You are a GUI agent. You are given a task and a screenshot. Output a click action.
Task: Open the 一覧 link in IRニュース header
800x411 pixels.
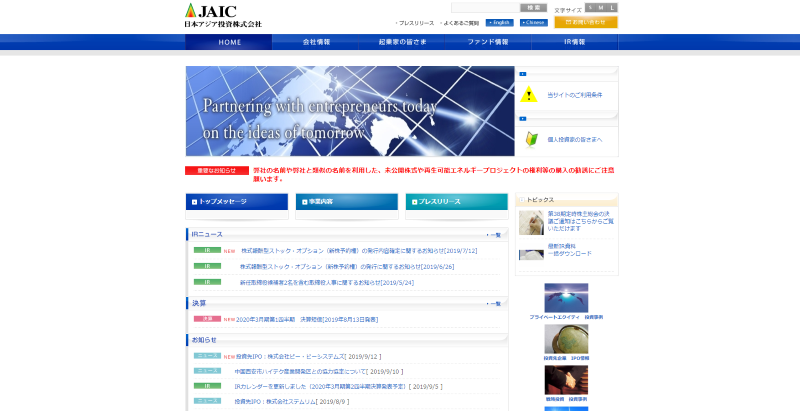pyautogui.click(x=494, y=235)
